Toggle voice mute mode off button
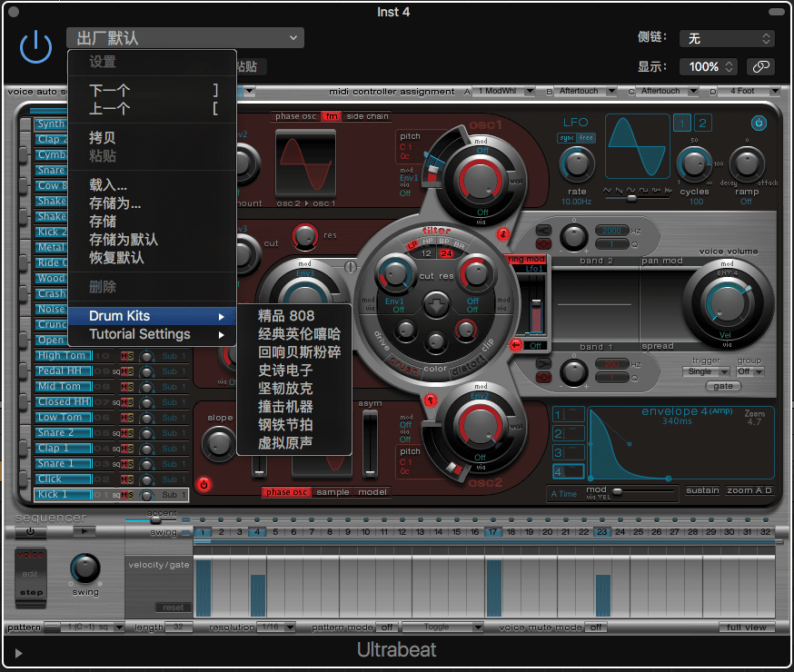The width and height of the screenshot is (794, 672). click(x=596, y=627)
